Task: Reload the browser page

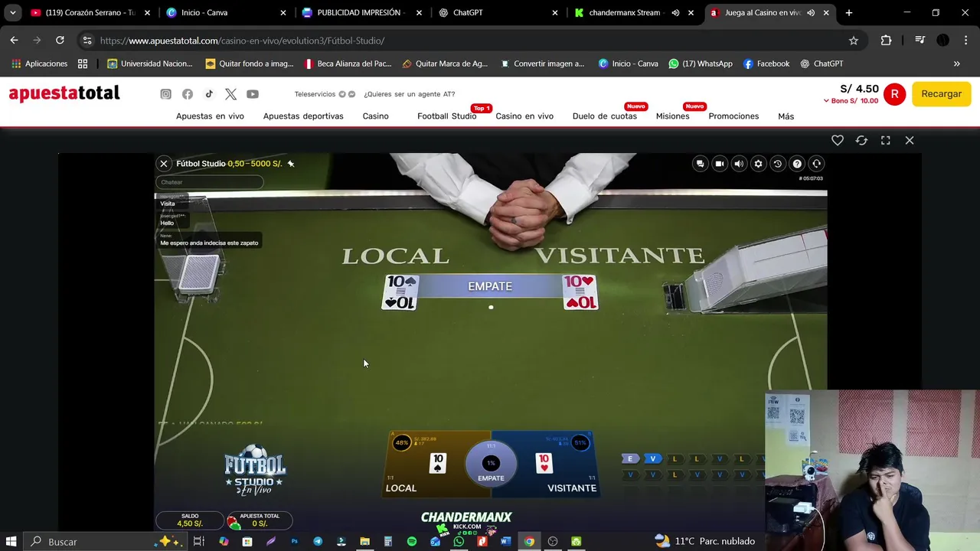Action: point(60,40)
